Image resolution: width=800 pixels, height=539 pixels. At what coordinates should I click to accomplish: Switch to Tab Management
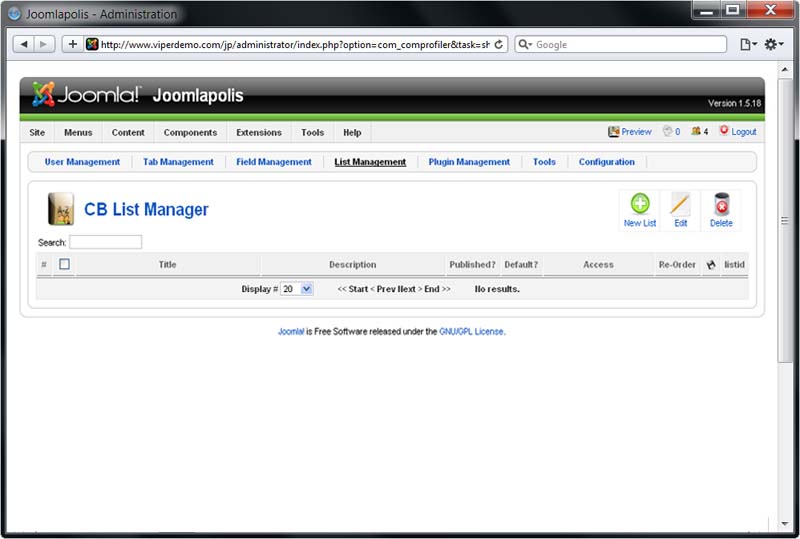[x=178, y=162]
